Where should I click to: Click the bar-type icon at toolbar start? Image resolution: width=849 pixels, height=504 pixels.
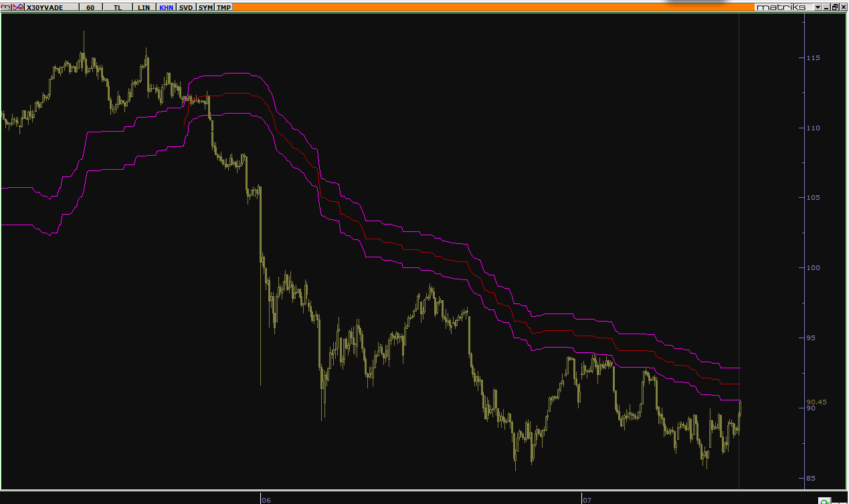pos(6,7)
